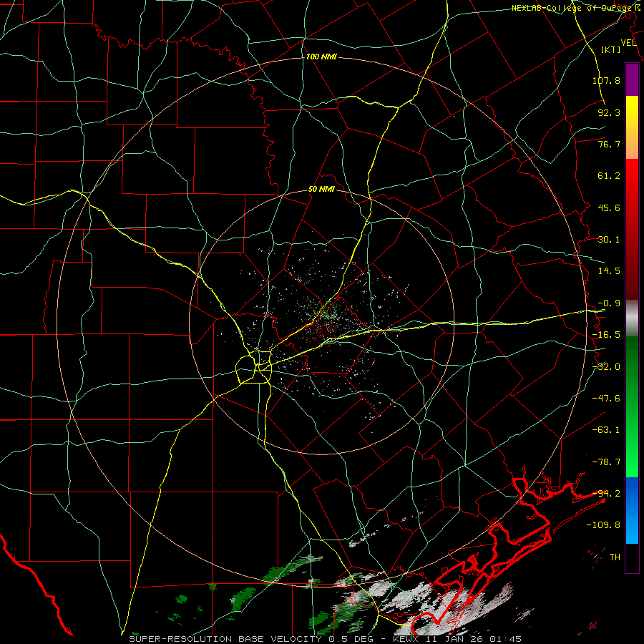Click the -109.8 legend value
This screenshot has width=644, height=644.
point(603,525)
